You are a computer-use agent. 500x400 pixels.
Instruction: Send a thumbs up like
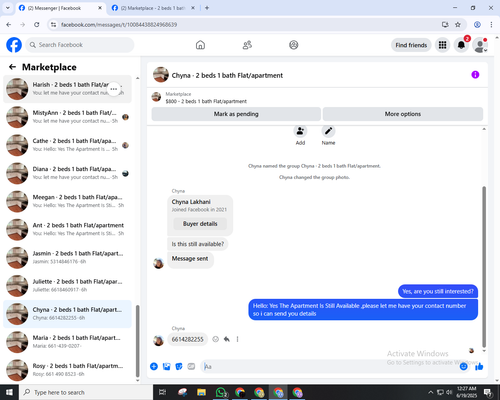click(x=479, y=367)
